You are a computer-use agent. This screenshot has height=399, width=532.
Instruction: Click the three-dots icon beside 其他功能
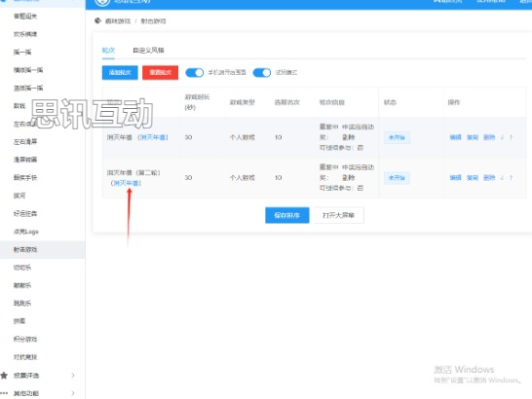[4, 393]
